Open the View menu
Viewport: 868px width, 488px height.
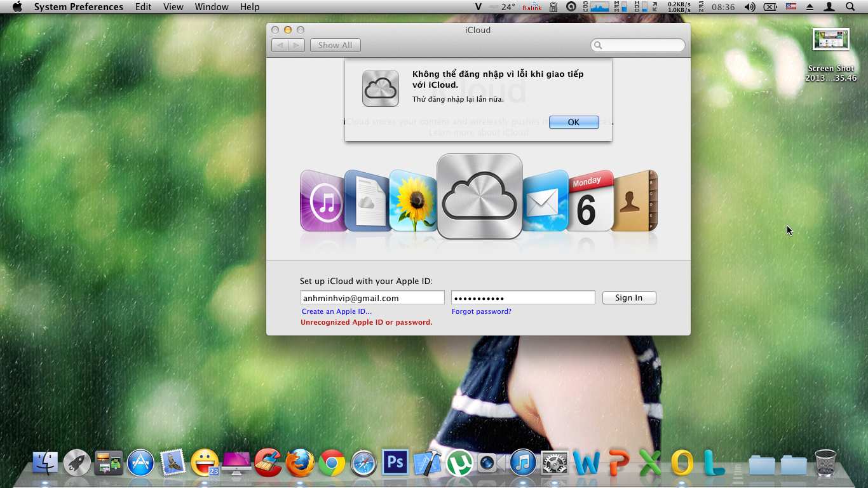tap(173, 7)
